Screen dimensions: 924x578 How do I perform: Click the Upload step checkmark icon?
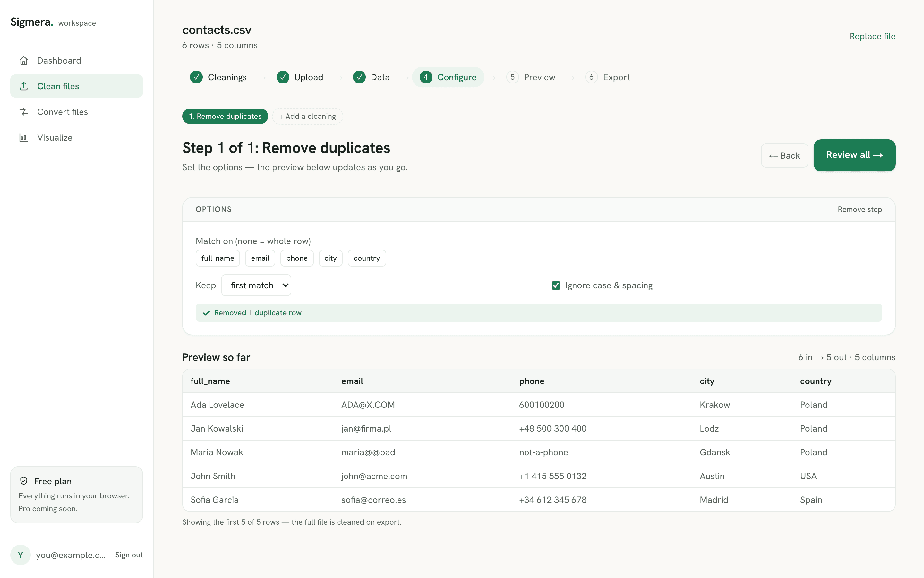click(283, 77)
